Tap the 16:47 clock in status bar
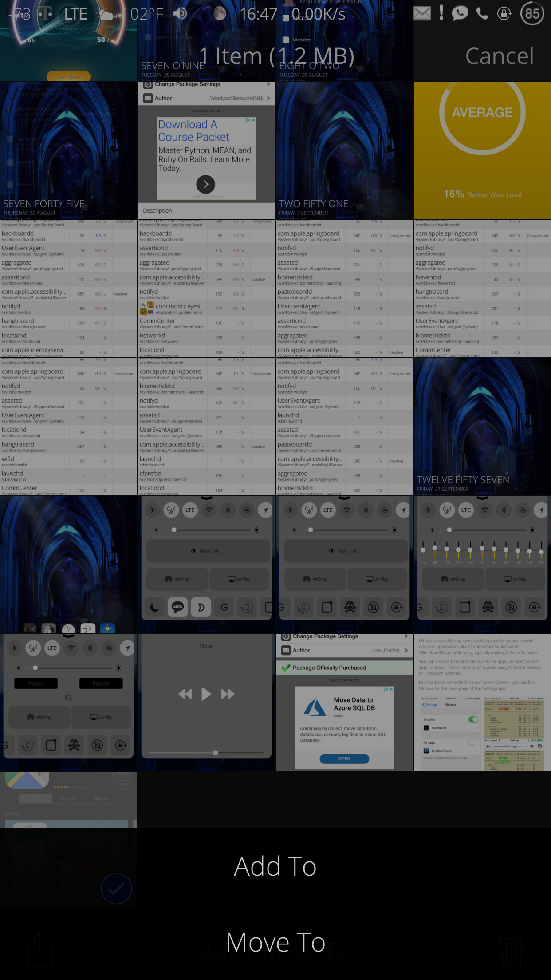This screenshot has height=980, width=551. (258, 14)
